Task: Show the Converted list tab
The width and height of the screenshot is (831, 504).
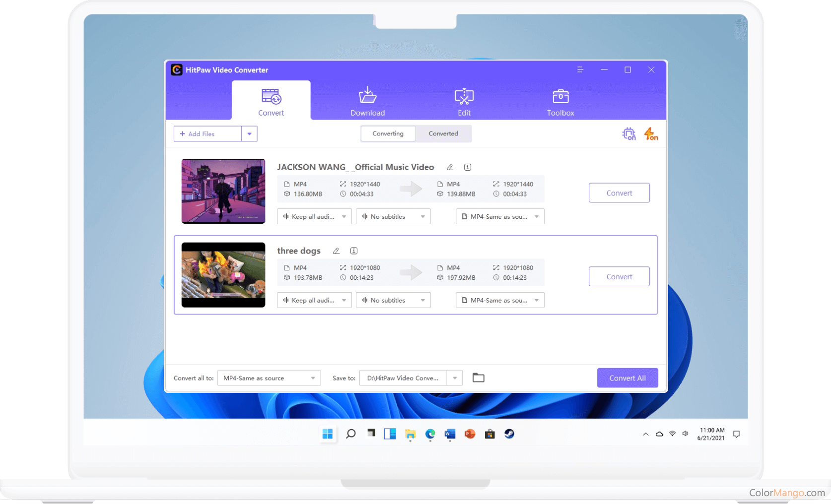Action: click(x=443, y=133)
